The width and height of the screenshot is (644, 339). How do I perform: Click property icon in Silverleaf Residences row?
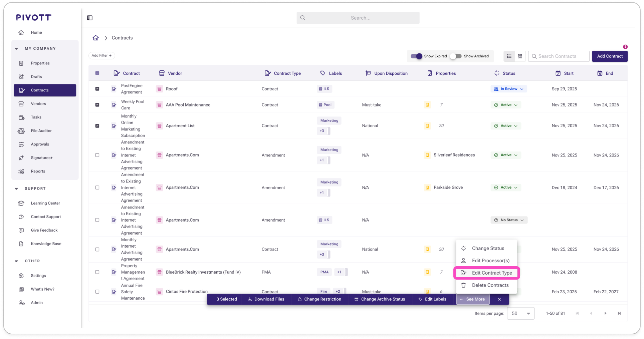click(x=427, y=155)
